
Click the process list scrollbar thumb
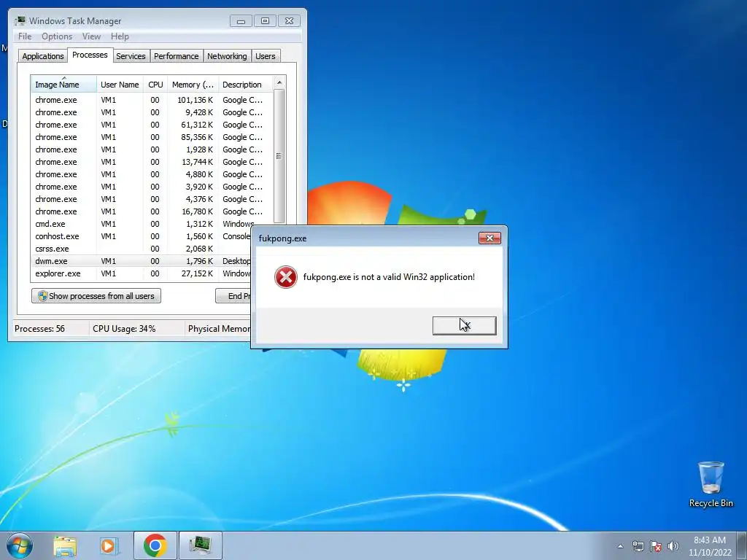point(279,156)
